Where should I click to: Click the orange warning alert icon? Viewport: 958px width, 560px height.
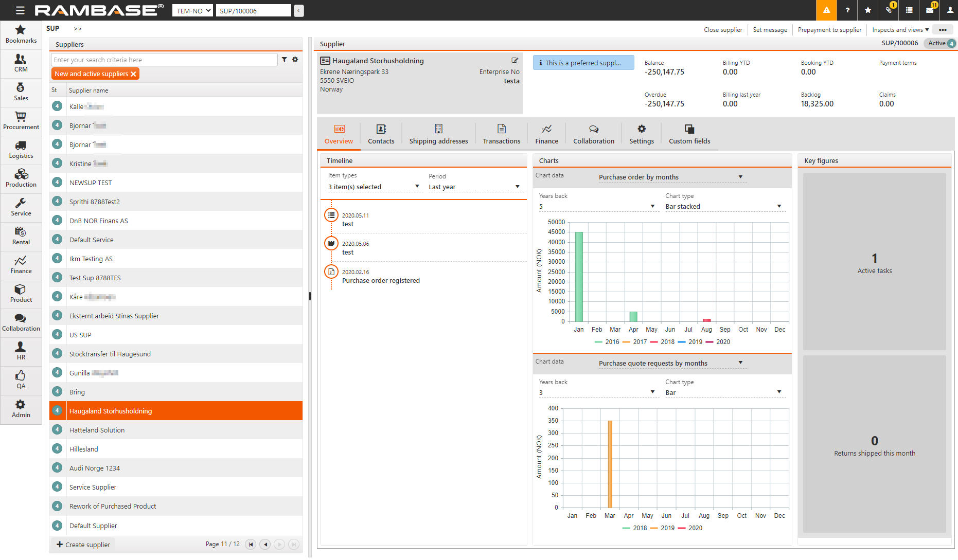(x=826, y=10)
